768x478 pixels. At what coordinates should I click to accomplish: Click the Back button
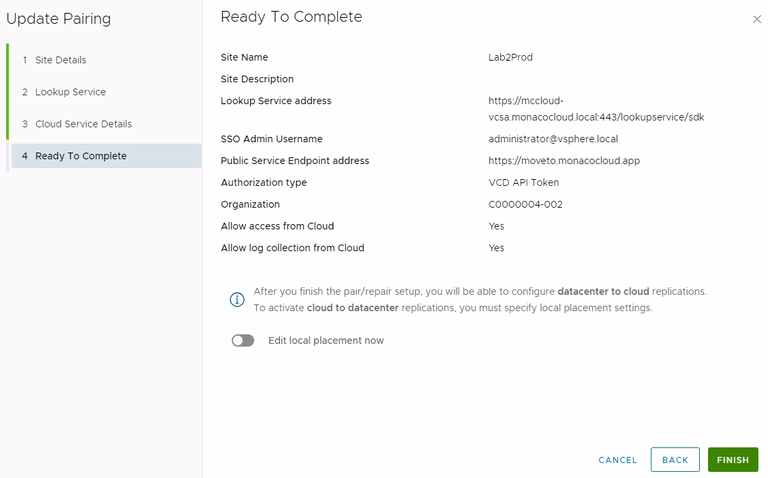[675, 460]
